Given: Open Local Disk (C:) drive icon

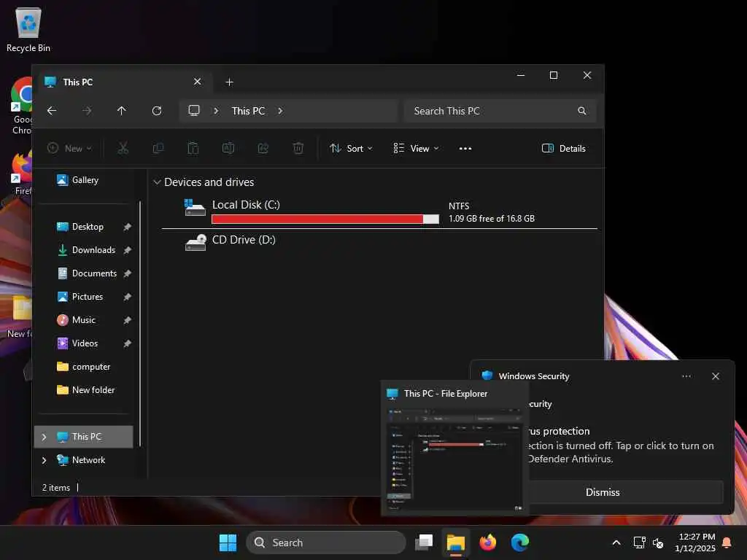Looking at the screenshot, I should 195,208.
